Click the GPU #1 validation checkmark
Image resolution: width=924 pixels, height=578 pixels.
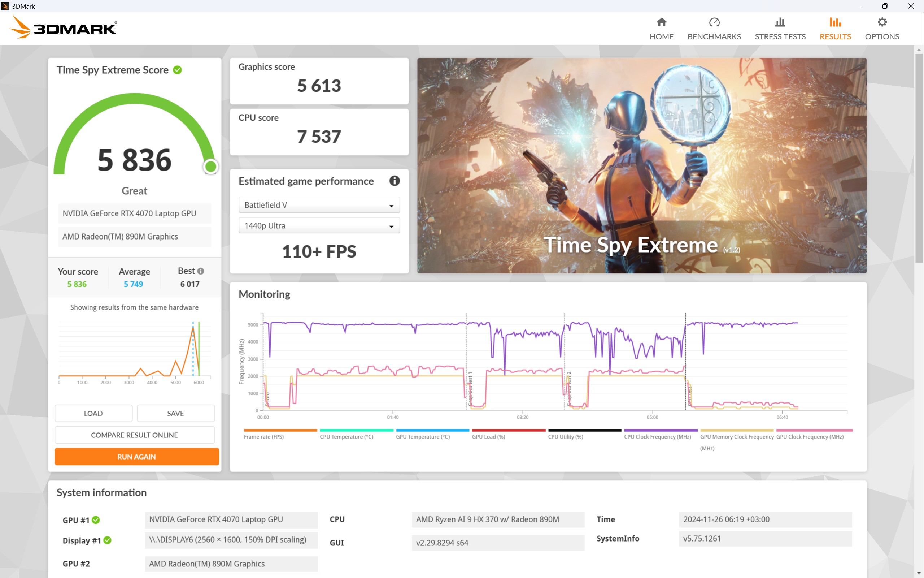[x=96, y=520]
